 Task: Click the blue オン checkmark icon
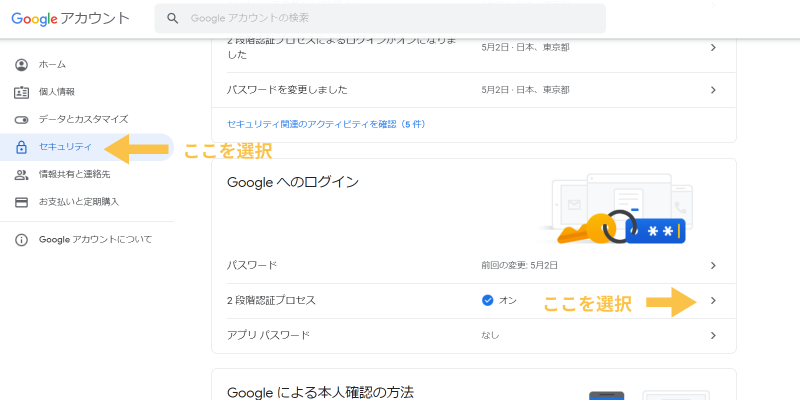(x=487, y=300)
